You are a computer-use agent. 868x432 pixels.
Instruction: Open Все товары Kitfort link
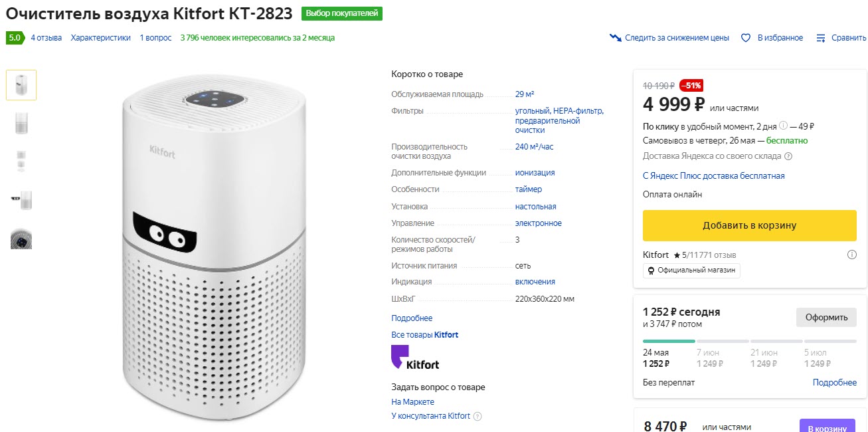point(425,334)
